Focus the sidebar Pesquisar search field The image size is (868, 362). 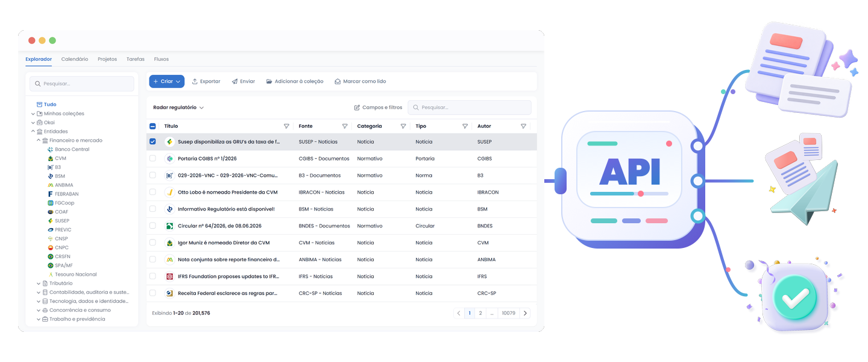point(82,84)
